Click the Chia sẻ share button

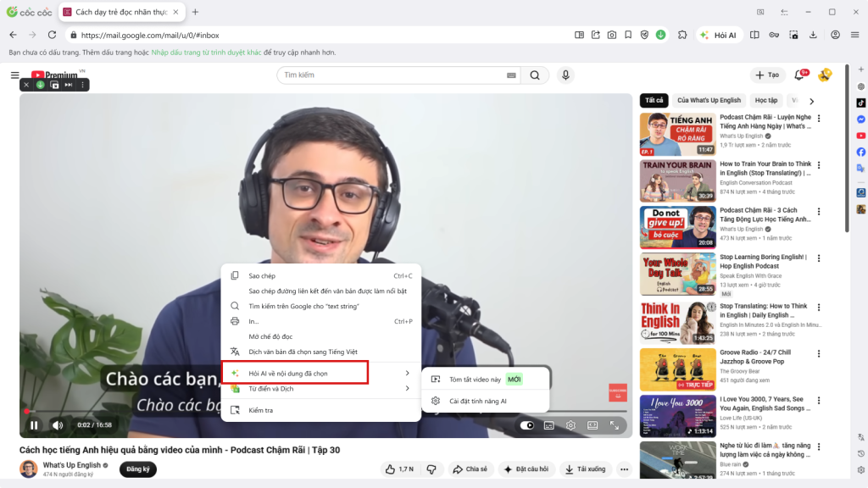point(470,469)
